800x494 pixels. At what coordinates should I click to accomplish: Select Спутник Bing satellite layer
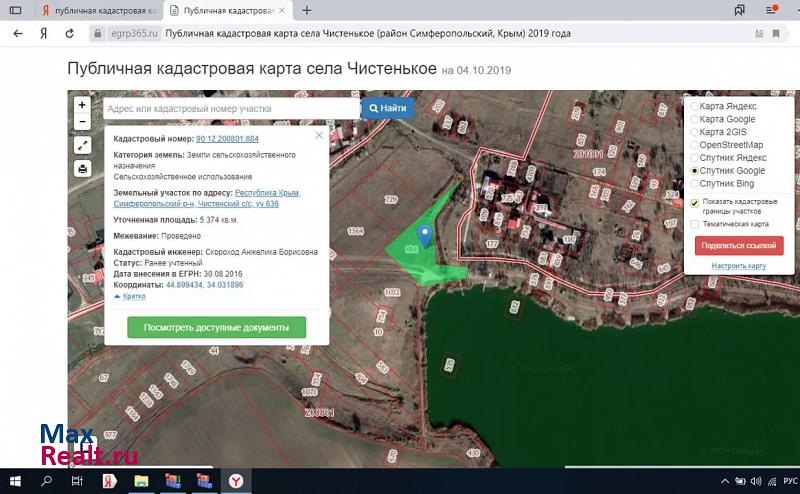[x=694, y=184]
